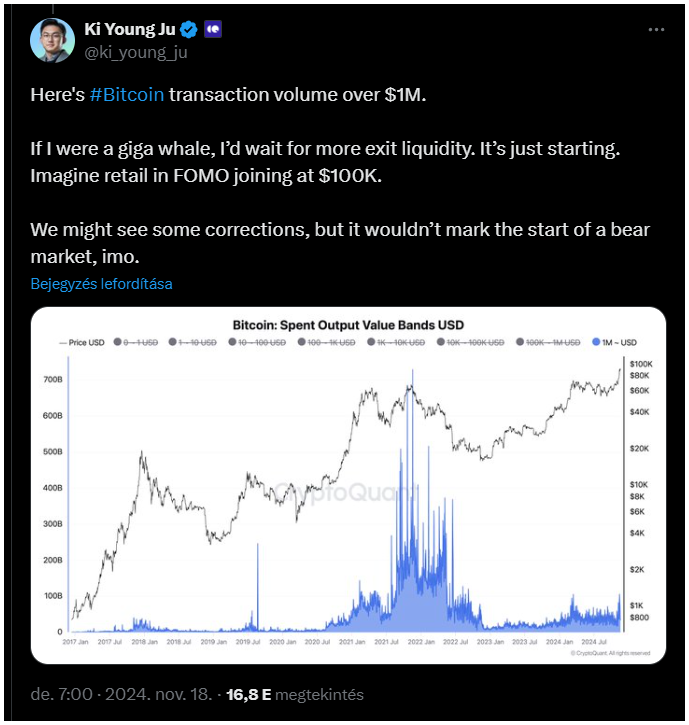
Task: Toggle the Price USD legend series
Action: point(82,343)
